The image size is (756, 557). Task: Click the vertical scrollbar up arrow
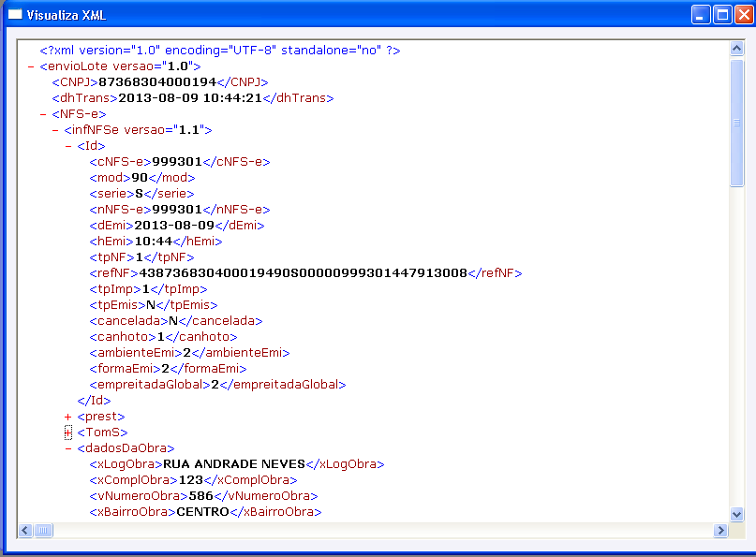pos(736,48)
